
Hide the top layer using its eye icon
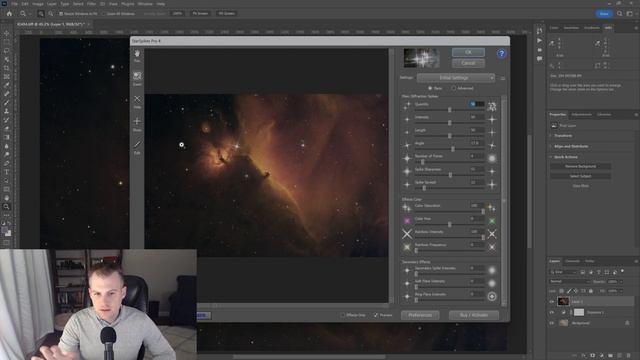(551, 302)
